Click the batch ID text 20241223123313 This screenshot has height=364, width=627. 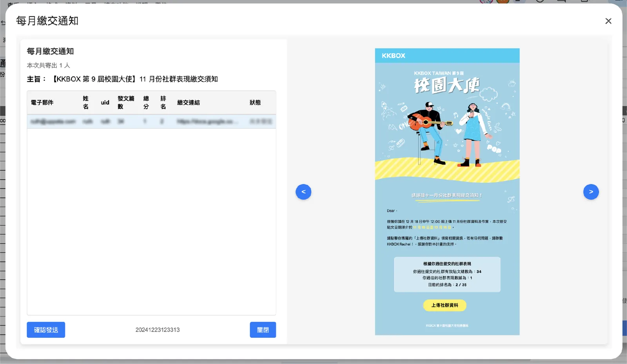click(158, 330)
